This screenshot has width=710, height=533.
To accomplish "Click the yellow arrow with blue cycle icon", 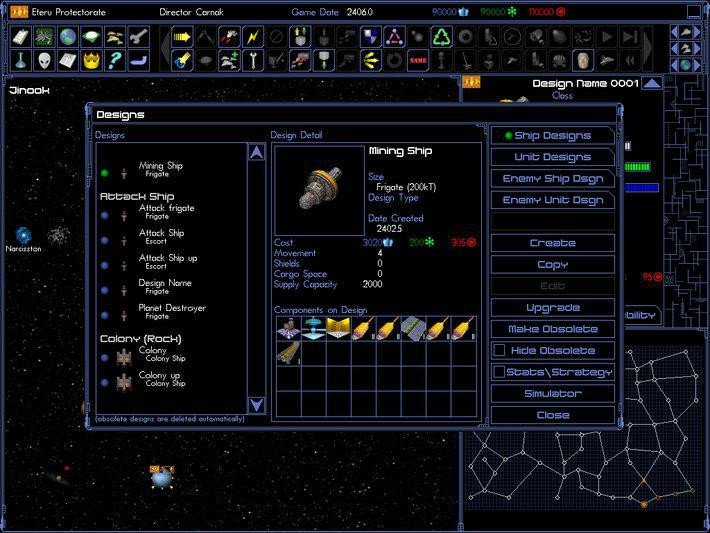I will 182,60.
